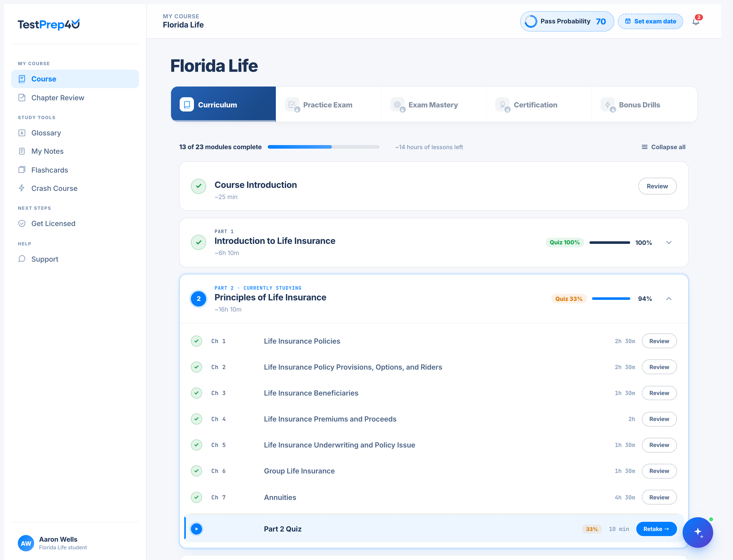The height and width of the screenshot is (560, 733).
Task: Click the calendar icon in Set exam date
Action: pyautogui.click(x=628, y=21)
